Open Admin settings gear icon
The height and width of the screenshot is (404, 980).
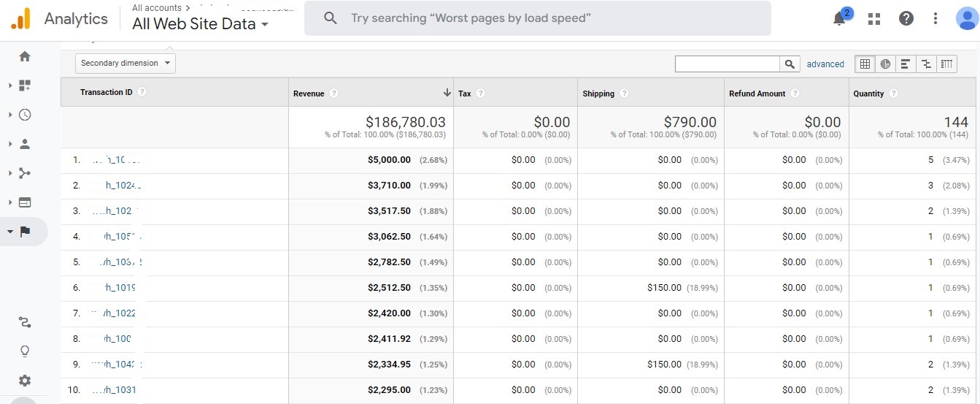click(25, 381)
